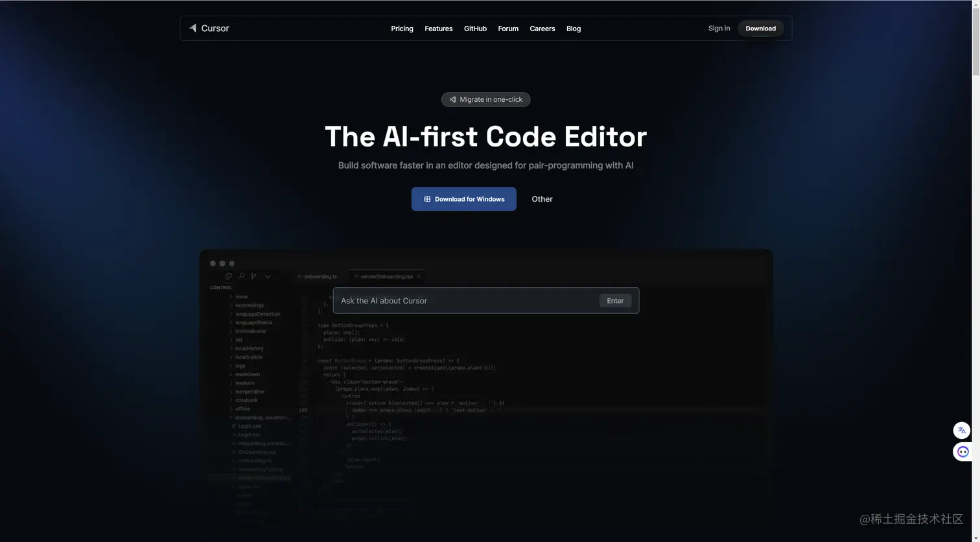Click the Sign in link

tap(719, 28)
